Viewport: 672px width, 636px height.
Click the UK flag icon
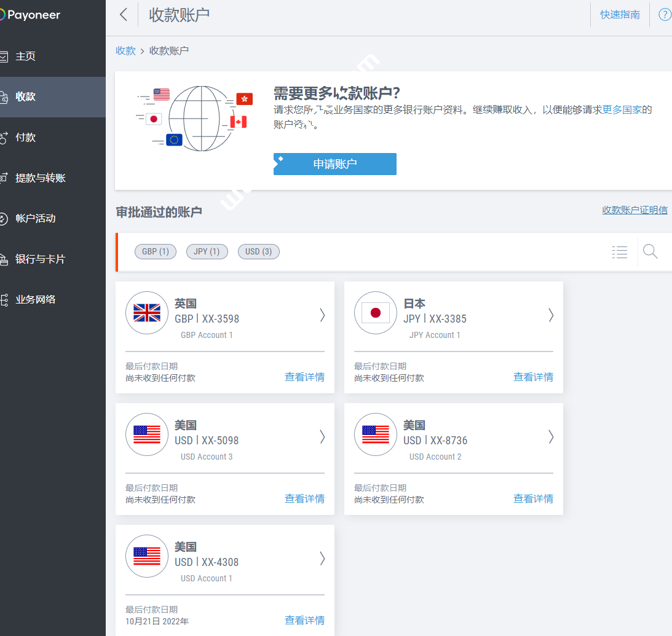pyautogui.click(x=146, y=313)
